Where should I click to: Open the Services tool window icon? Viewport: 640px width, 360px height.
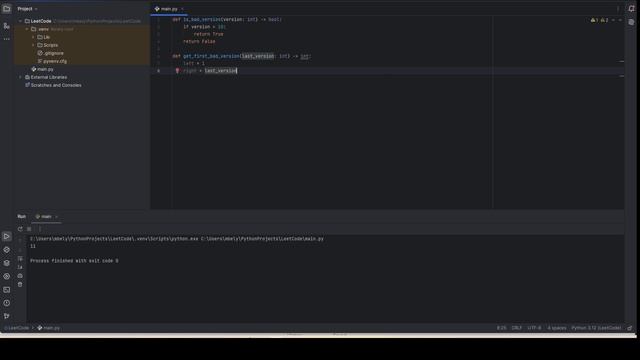pos(7,276)
